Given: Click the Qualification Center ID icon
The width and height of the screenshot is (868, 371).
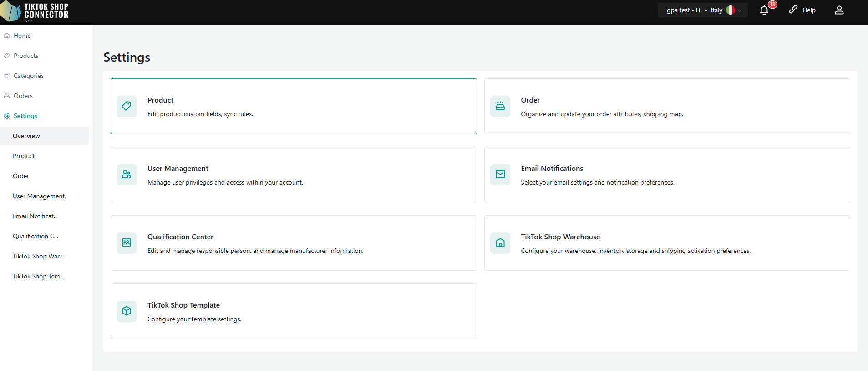Looking at the screenshot, I should point(127,243).
